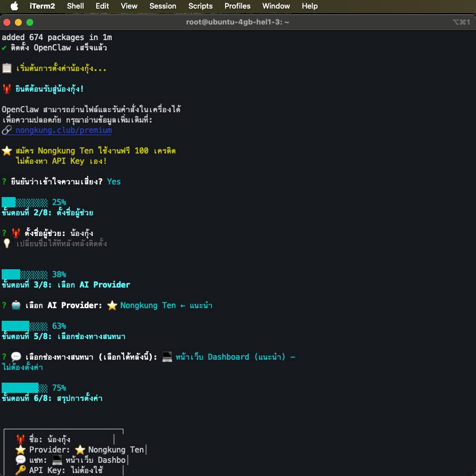Open the Profiles menu
The image size is (476, 476).
[x=237, y=6]
